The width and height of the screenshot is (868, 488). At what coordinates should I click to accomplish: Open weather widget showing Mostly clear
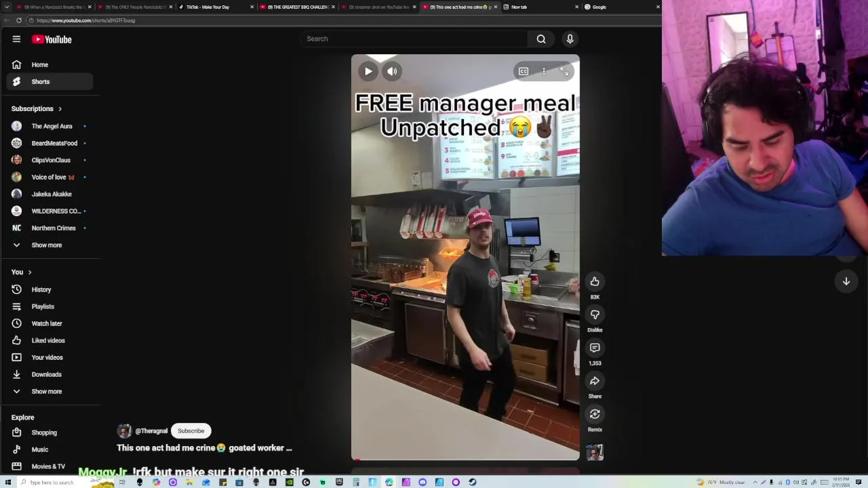(721, 483)
